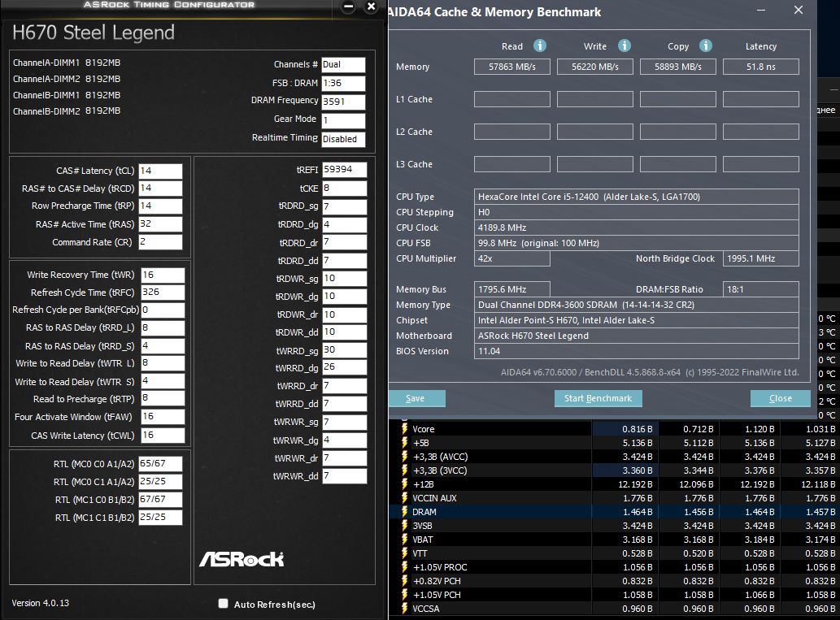Click the BIOS Version value 11.04

[637, 351]
